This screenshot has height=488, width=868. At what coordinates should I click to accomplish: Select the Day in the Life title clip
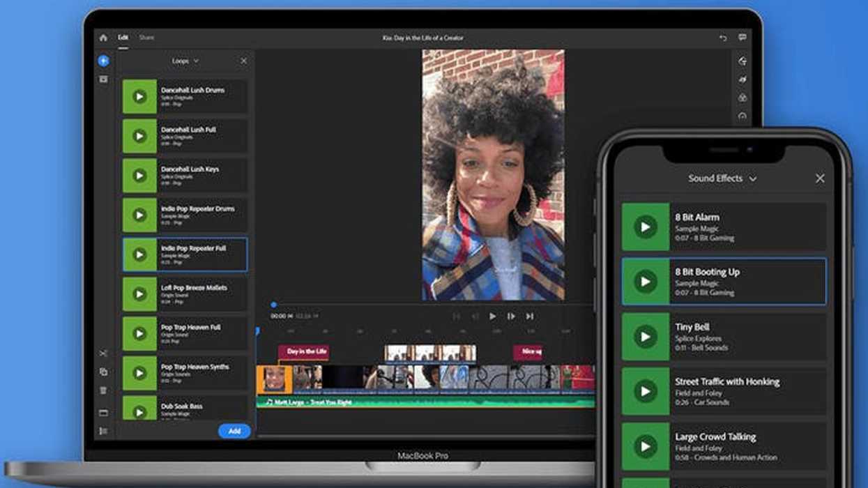point(303,352)
